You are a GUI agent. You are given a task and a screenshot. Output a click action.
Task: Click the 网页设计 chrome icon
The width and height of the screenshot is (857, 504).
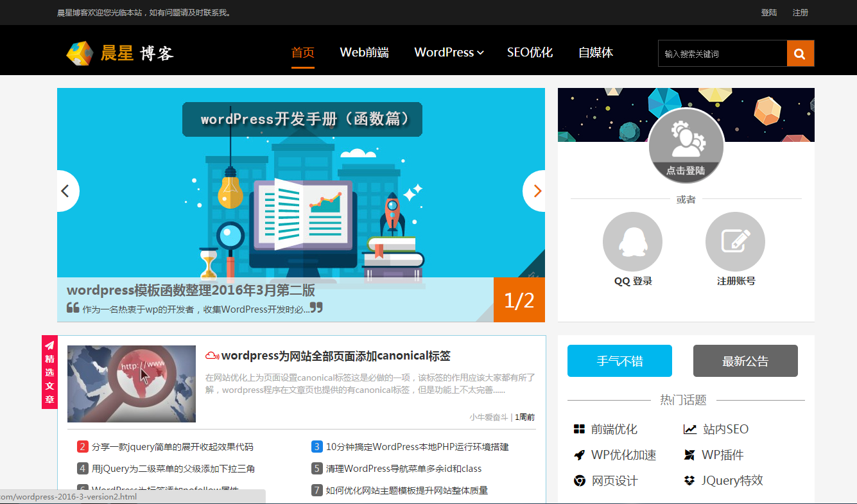(580, 481)
